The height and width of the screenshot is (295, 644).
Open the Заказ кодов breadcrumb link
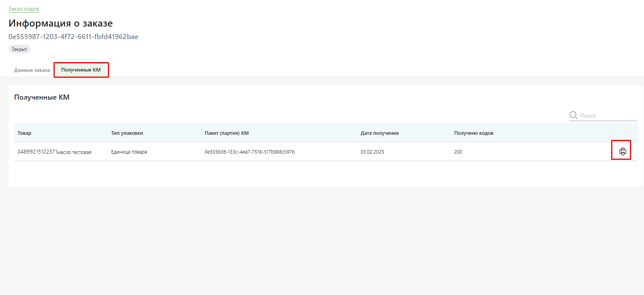(24, 9)
